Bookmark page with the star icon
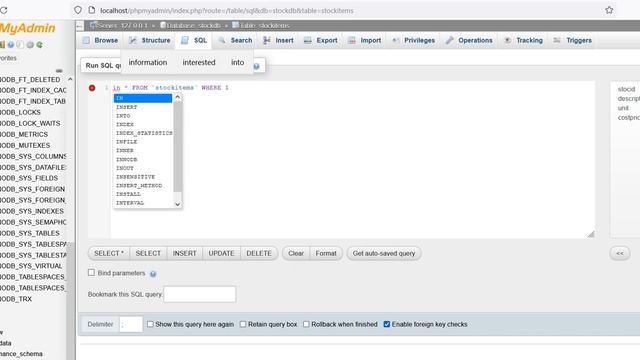The height and width of the screenshot is (360, 640). (609, 10)
